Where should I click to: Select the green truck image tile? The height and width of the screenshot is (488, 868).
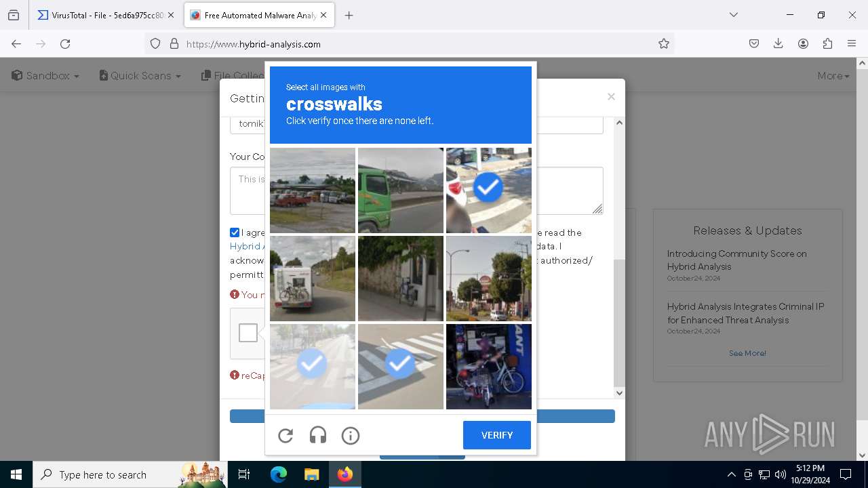(x=401, y=190)
